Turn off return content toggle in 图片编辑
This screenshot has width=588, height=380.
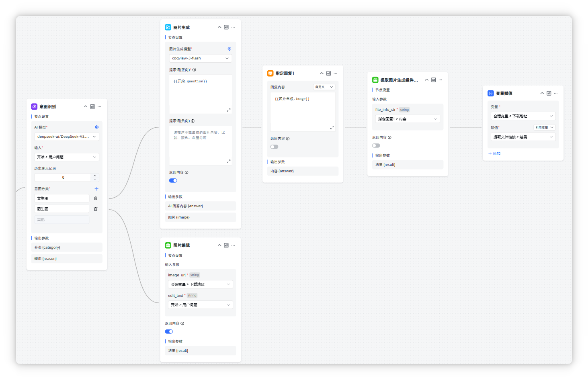(x=169, y=332)
